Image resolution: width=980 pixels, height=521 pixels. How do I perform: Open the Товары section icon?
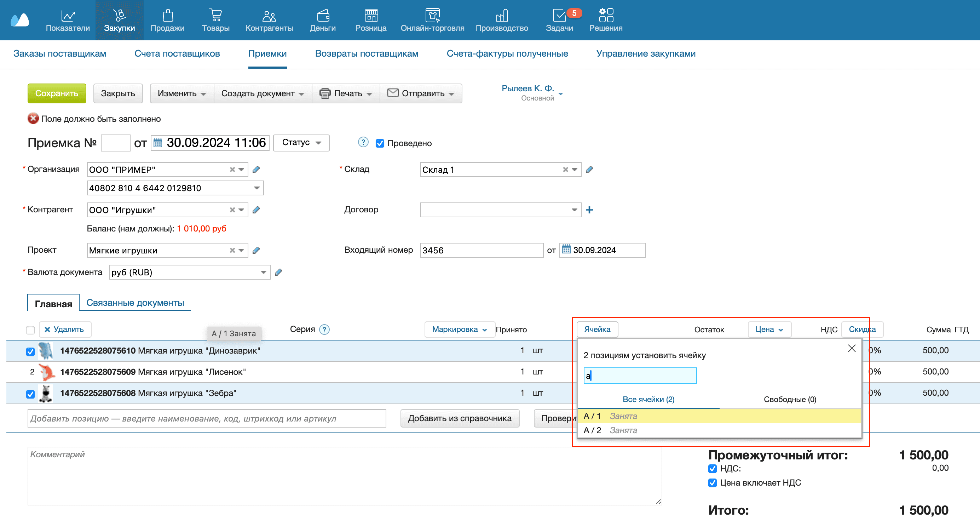coord(215,15)
